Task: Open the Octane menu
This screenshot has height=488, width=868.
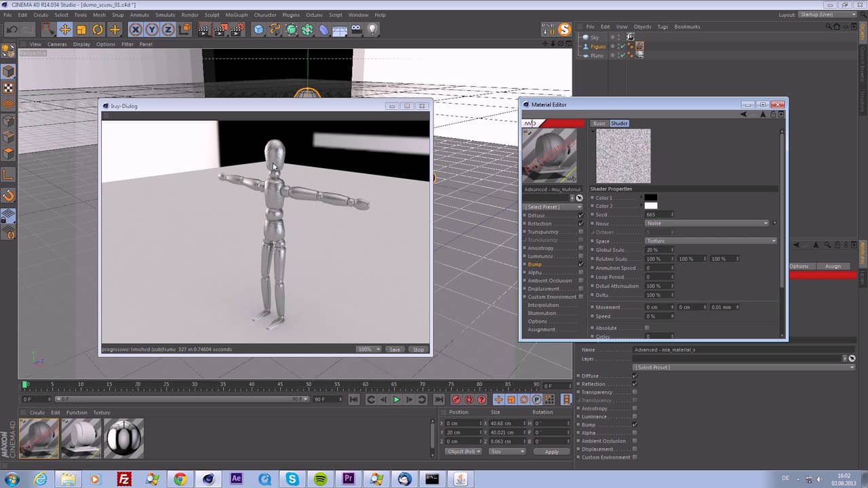Action: 314,15
